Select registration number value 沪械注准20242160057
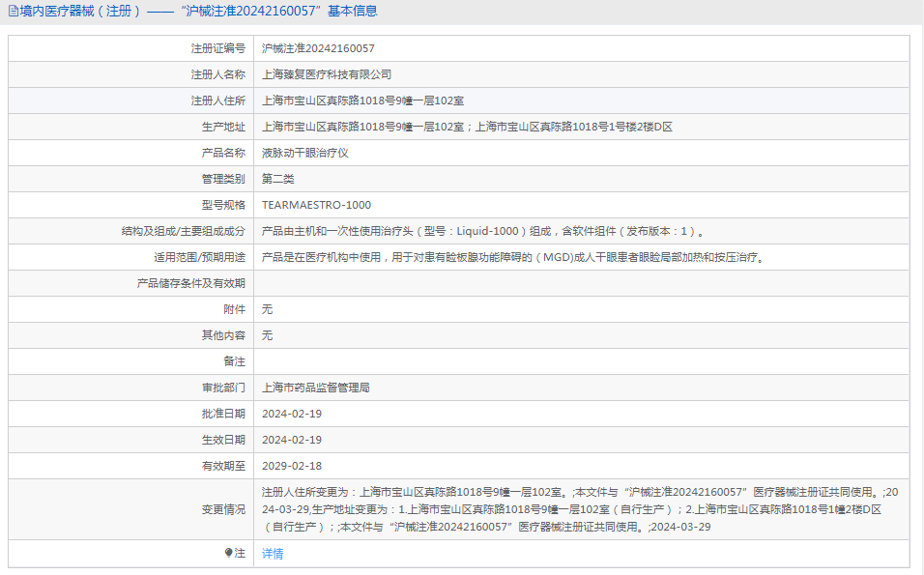 [x=318, y=48]
